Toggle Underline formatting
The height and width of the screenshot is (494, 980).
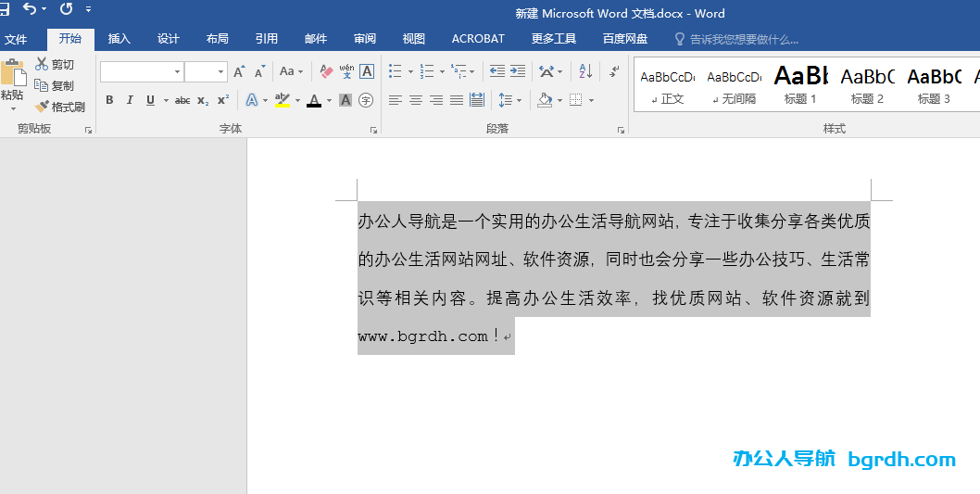click(x=150, y=100)
